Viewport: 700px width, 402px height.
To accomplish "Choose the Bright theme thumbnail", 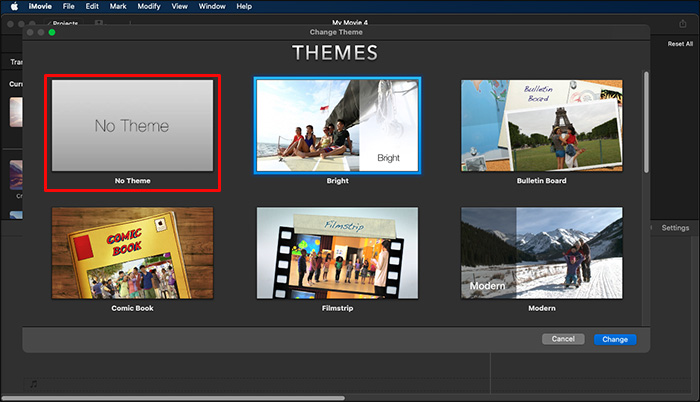I will [338, 126].
